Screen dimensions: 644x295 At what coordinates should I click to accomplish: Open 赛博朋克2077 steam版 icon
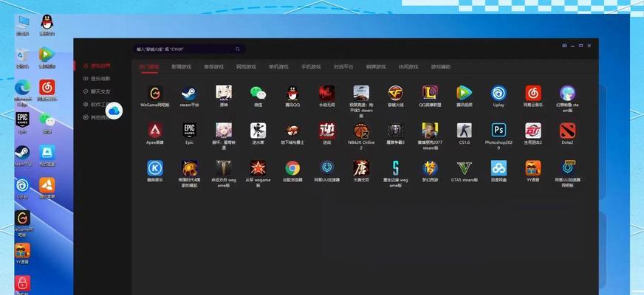tap(430, 131)
